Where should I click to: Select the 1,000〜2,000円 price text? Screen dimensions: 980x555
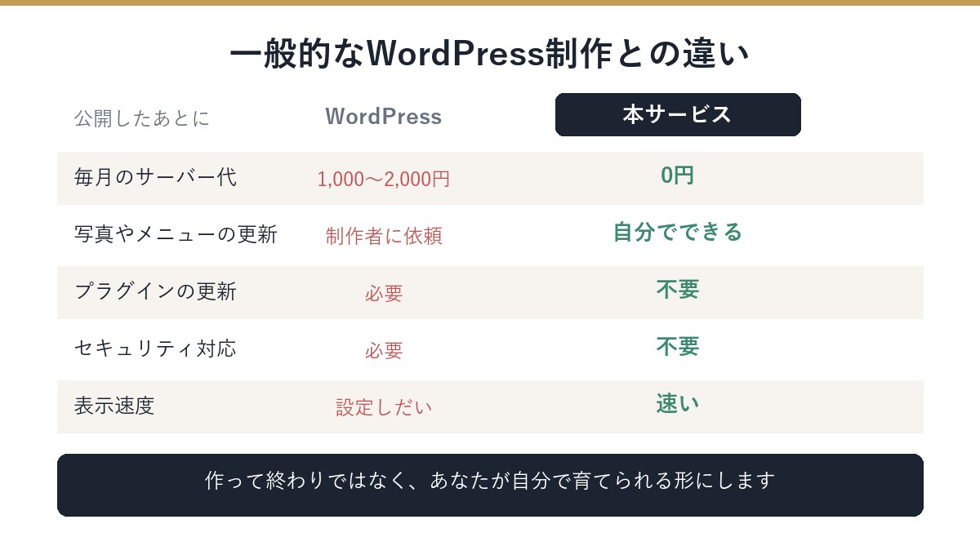coord(384,179)
